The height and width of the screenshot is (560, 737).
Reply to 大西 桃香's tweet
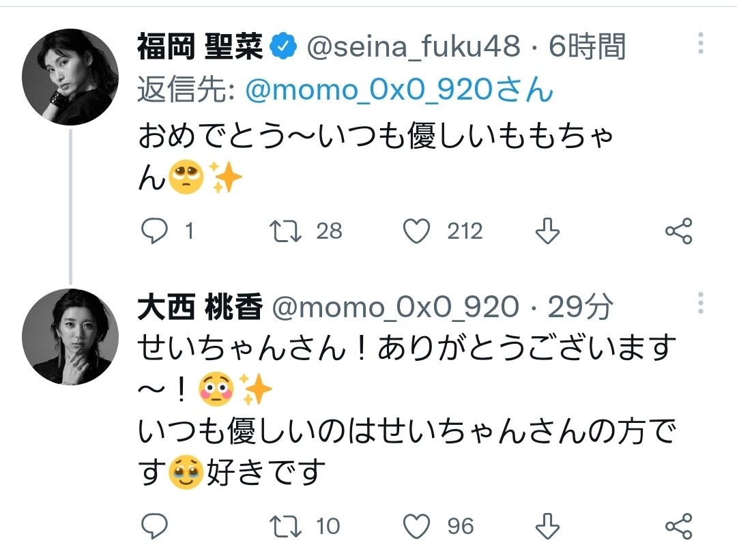pos(155,526)
